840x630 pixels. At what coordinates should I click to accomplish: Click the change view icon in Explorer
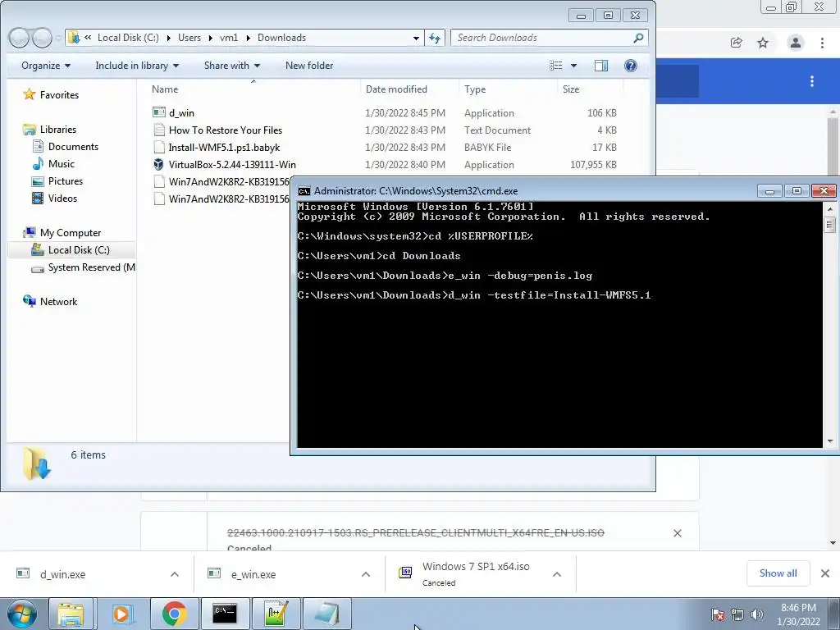[556, 66]
